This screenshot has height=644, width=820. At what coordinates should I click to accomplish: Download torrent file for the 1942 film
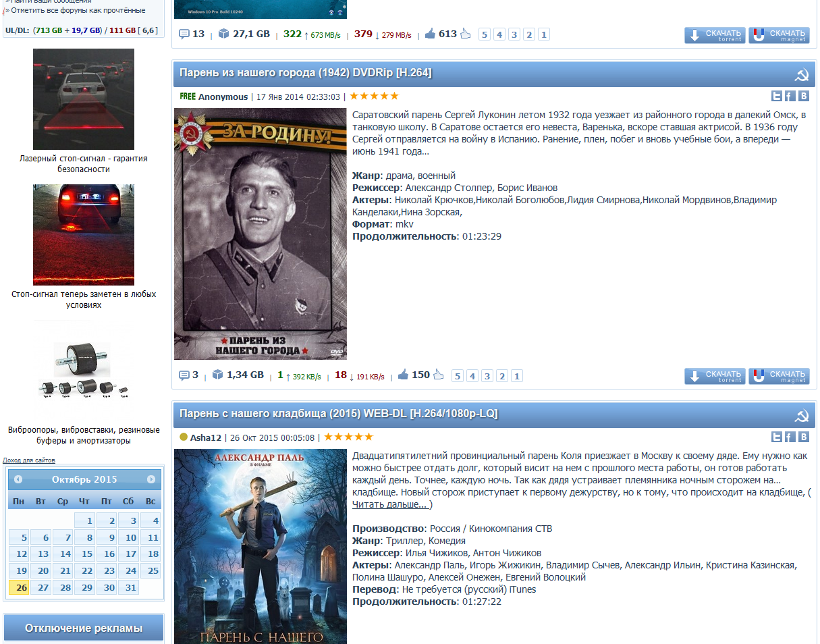(715, 376)
